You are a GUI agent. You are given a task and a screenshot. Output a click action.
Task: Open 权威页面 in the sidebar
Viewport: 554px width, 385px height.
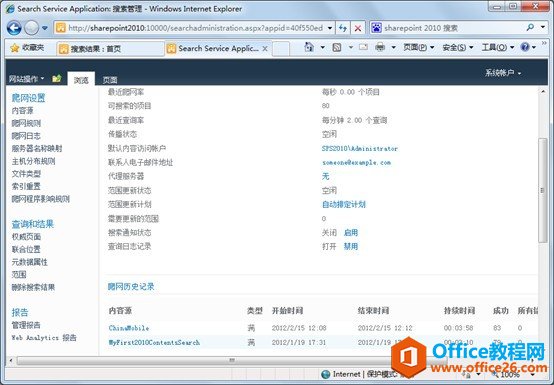coord(26,237)
